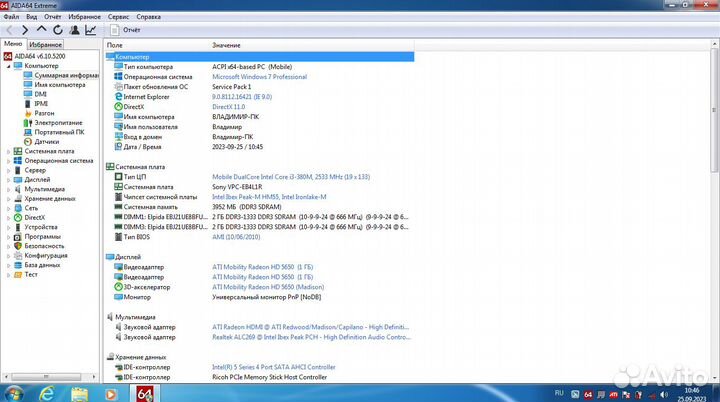The image size is (720, 402).
Task: Click the Устройства icon in the tree
Action: coord(18,227)
